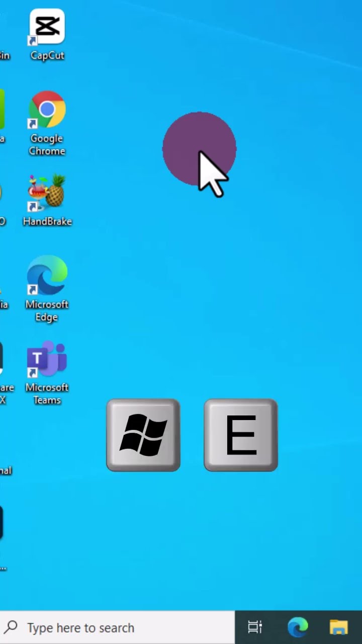Click the magnifier icon in the search box

[11, 627]
